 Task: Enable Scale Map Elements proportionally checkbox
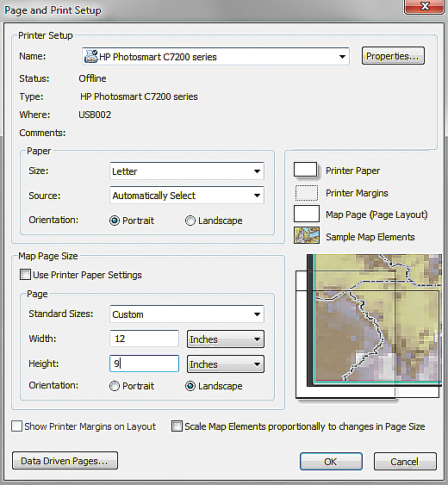[x=177, y=426]
